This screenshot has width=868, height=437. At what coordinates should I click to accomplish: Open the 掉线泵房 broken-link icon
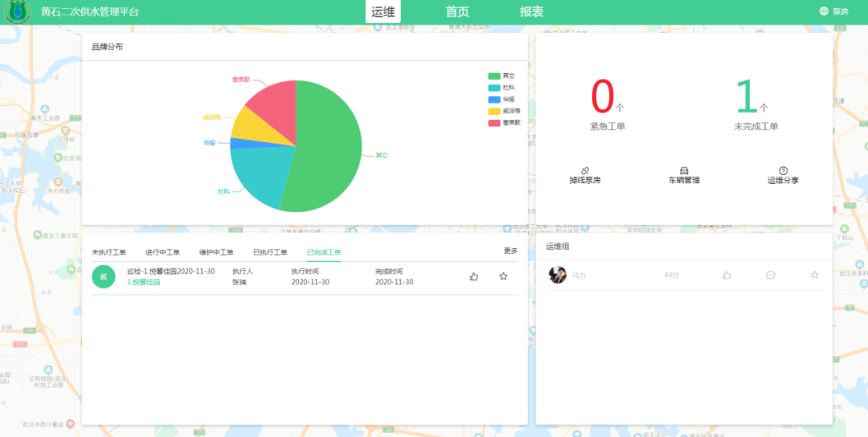coord(585,170)
